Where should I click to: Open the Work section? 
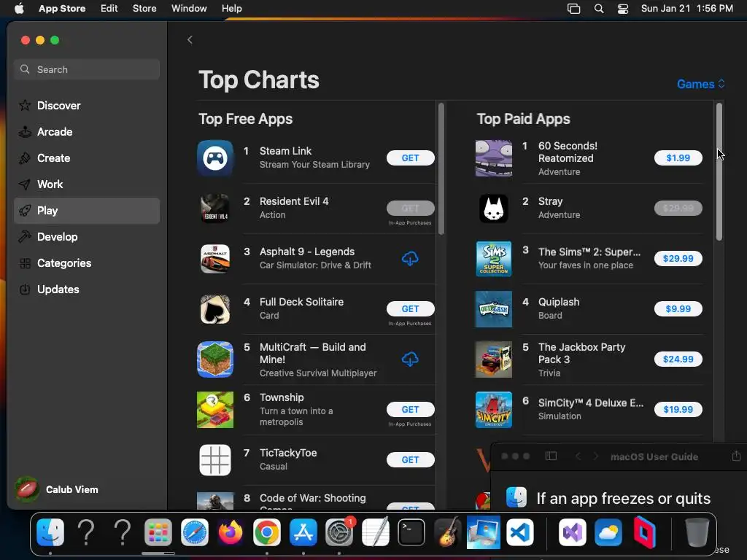click(87, 184)
